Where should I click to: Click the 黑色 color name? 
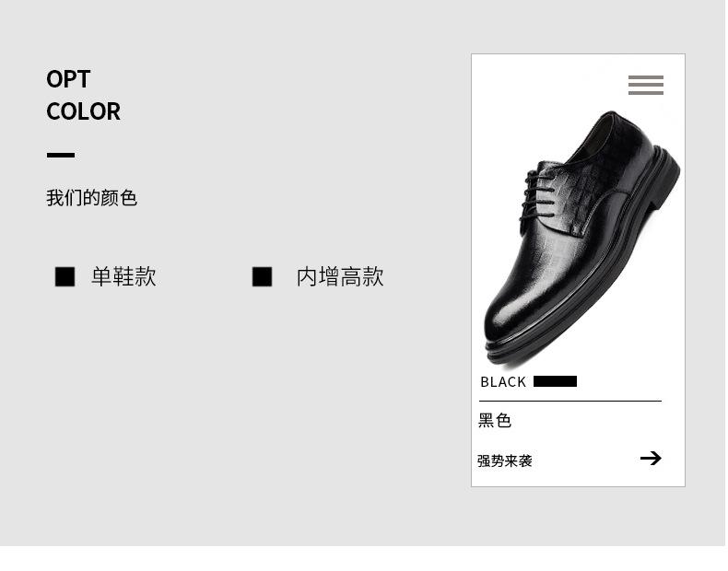point(495,420)
